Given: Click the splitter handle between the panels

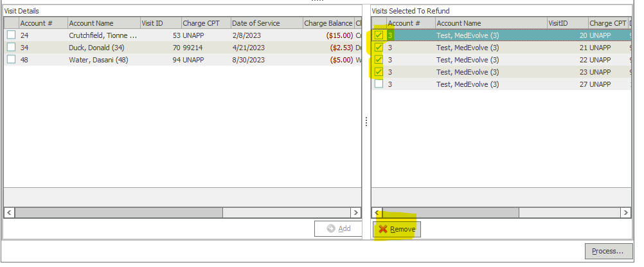Looking at the screenshot, I should click(x=366, y=121).
